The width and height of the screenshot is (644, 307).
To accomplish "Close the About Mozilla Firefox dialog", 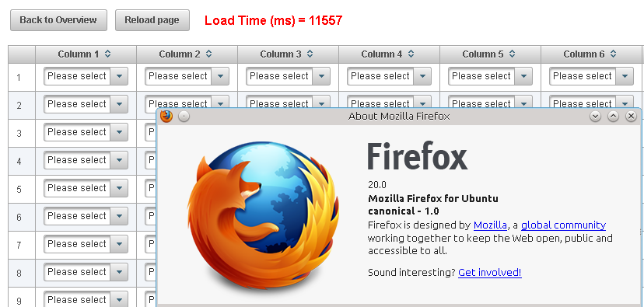I will pos(631,117).
